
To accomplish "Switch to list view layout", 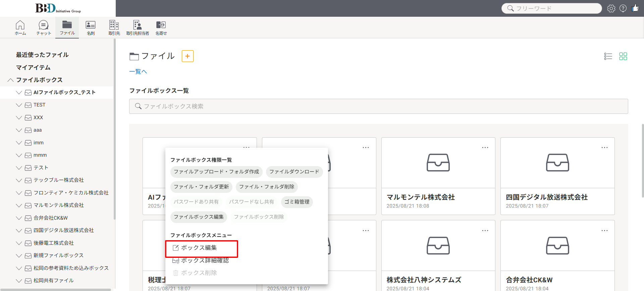I will click(608, 56).
